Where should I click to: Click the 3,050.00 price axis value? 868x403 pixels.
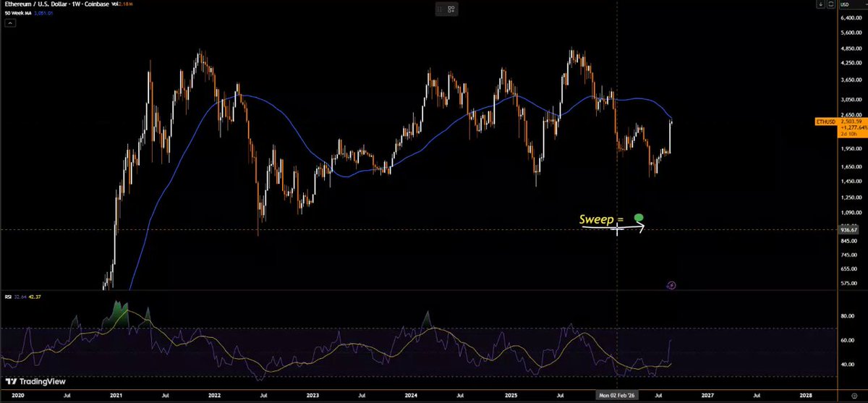[851, 99]
